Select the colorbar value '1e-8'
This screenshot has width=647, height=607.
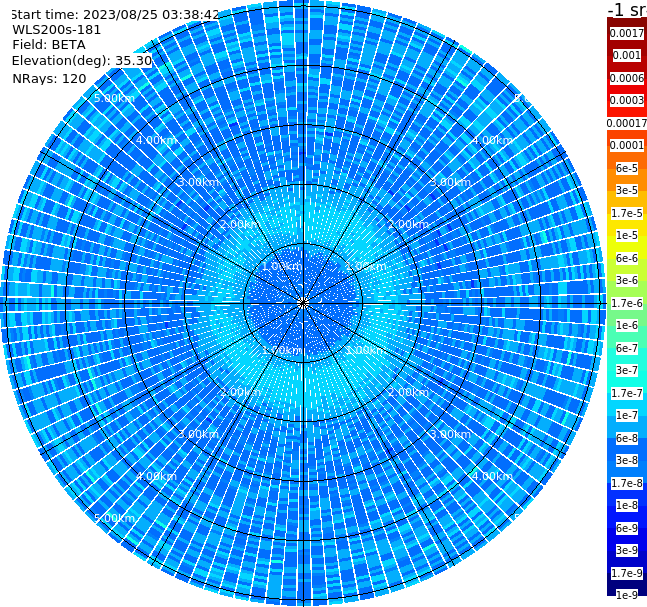627,505
